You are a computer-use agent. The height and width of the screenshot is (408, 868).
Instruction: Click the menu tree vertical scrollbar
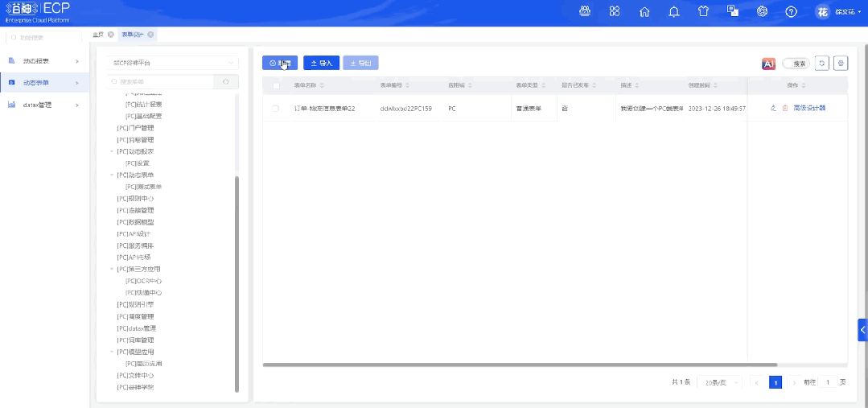pyautogui.click(x=237, y=284)
